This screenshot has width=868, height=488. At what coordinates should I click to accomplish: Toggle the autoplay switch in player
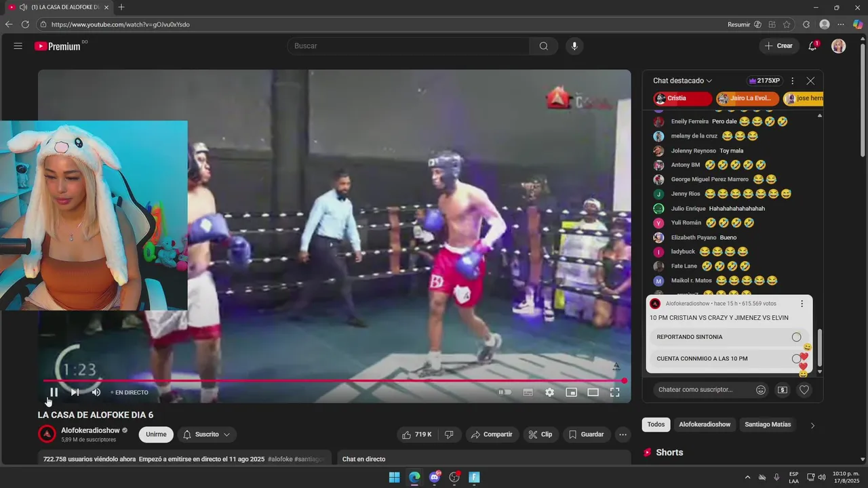click(x=505, y=392)
